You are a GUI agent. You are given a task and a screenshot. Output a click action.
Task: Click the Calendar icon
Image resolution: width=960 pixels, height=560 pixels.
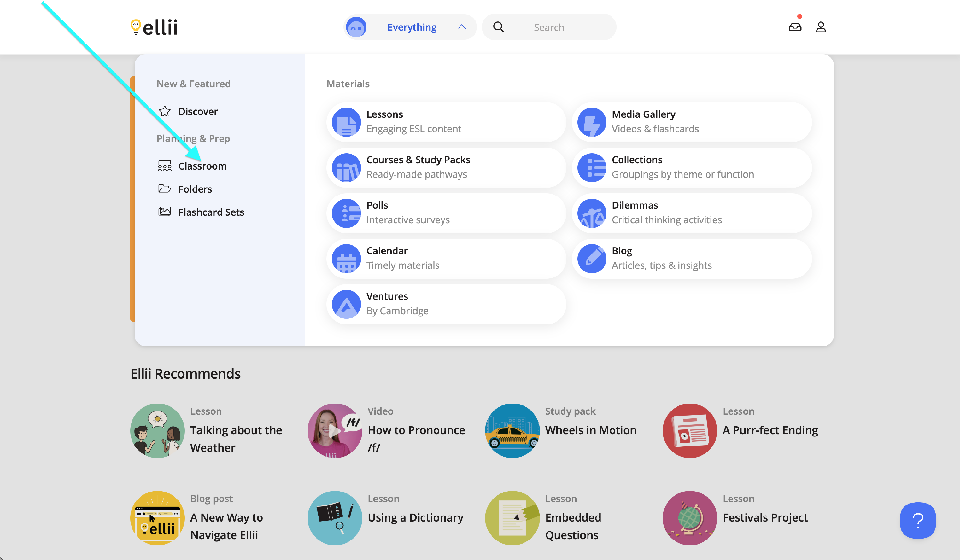[346, 259]
